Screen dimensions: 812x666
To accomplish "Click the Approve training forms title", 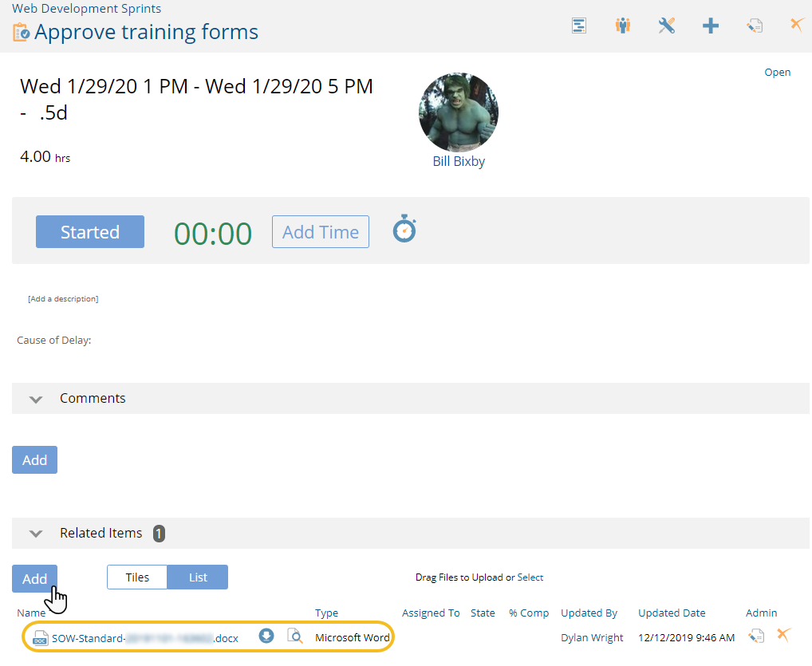I will coord(147,32).
